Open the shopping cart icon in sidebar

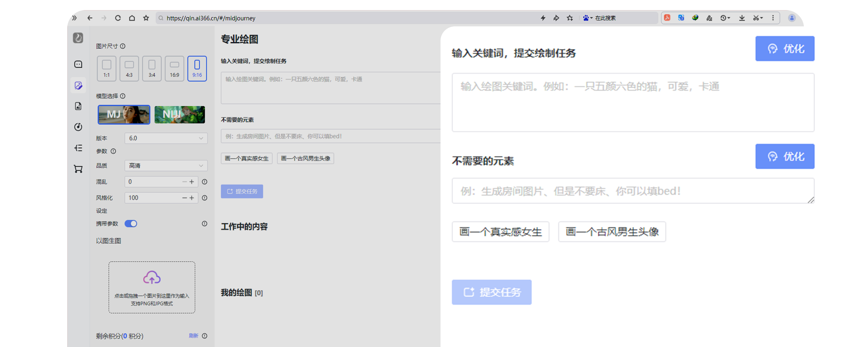(78, 169)
